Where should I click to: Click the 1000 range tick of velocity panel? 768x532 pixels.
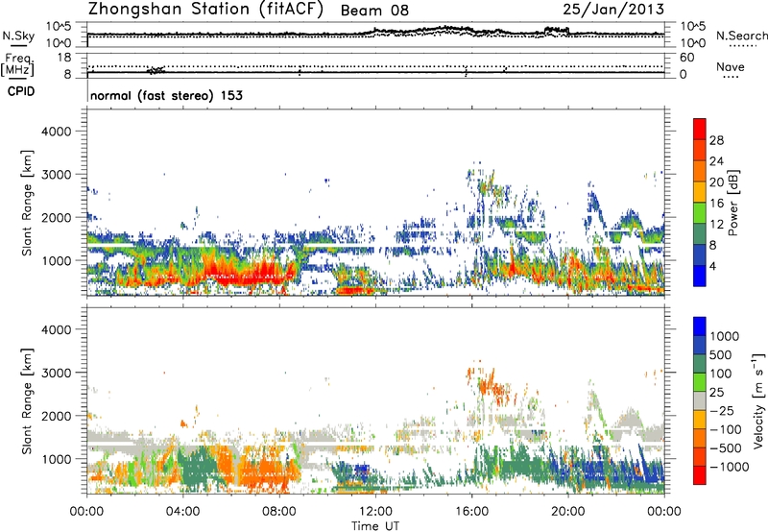coord(57,459)
